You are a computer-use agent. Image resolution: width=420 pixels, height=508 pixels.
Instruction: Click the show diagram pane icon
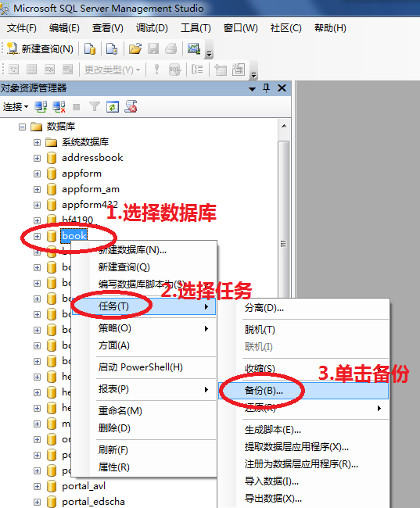click(14, 70)
